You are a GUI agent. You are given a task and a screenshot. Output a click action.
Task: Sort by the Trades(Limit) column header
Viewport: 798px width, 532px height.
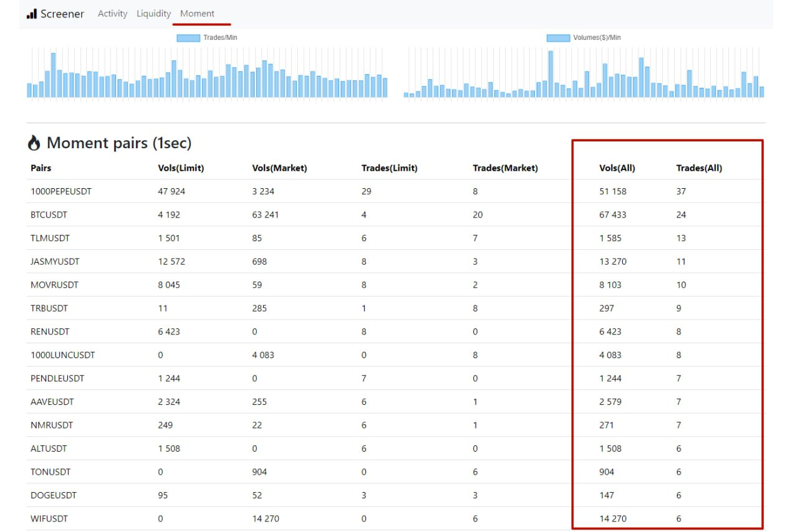(x=390, y=168)
